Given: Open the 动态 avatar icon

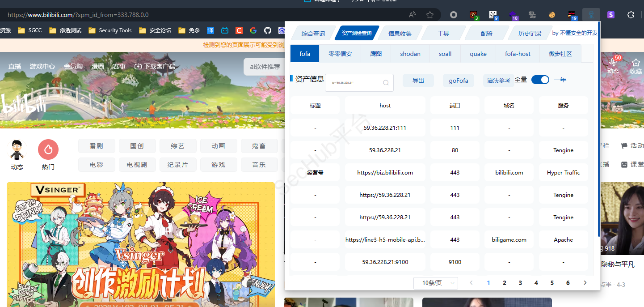Looking at the screenshot, I should (x=17, y=150).
